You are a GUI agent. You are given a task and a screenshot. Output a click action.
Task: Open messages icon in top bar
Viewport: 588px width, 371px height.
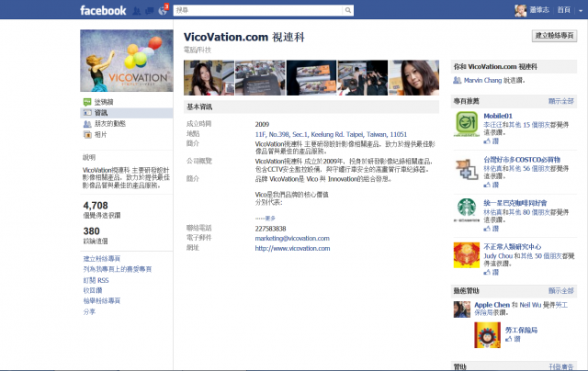coord(150,11)
